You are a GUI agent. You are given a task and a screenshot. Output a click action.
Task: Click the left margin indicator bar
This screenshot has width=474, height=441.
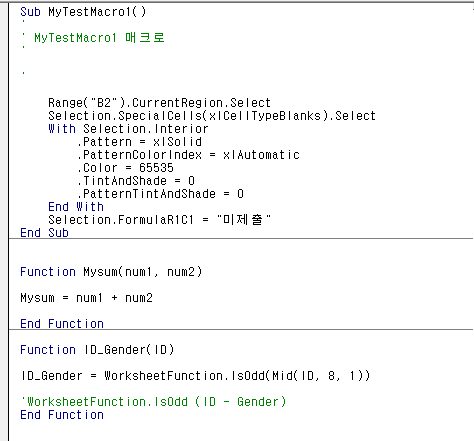pyautogui.click(x=4, y=222)
